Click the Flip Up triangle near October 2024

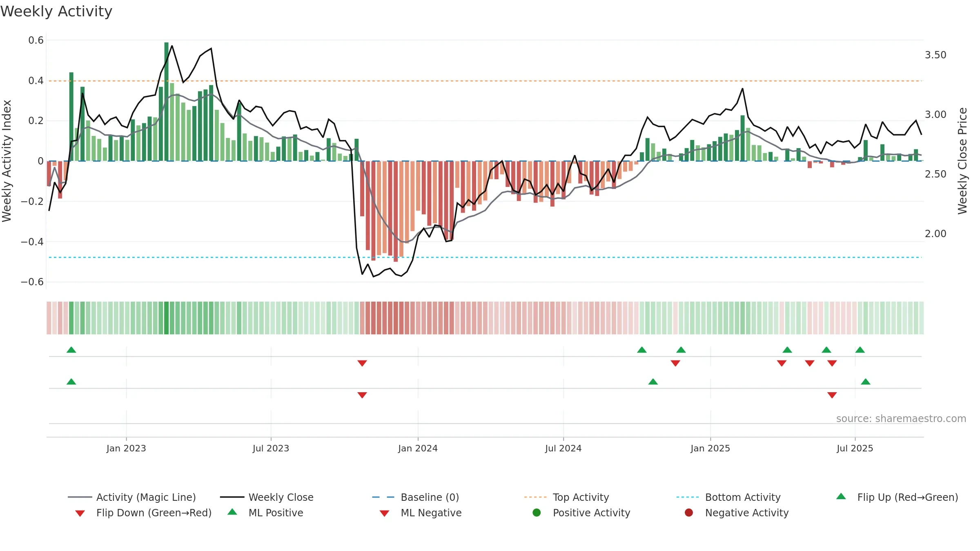642,350
